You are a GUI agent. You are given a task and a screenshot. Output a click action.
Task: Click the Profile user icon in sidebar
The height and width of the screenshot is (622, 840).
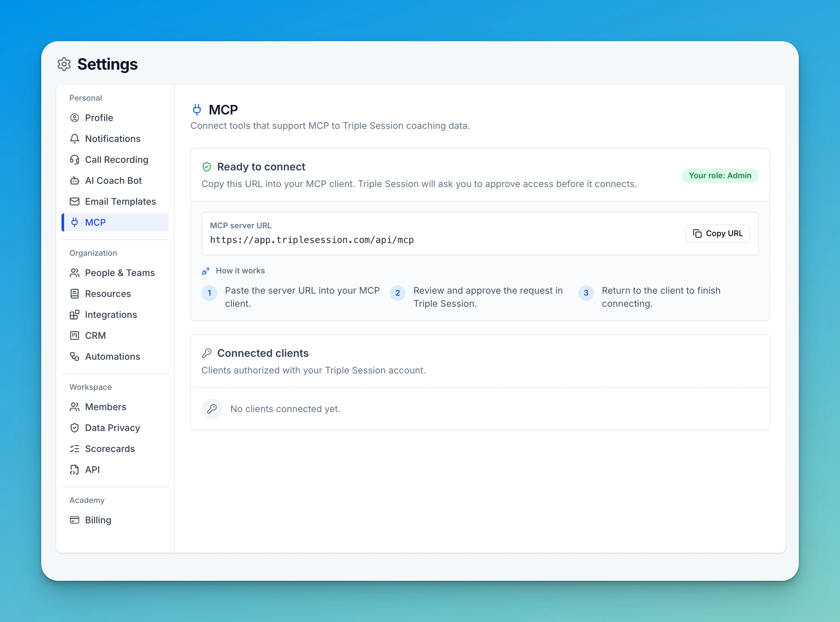point(75,118)
